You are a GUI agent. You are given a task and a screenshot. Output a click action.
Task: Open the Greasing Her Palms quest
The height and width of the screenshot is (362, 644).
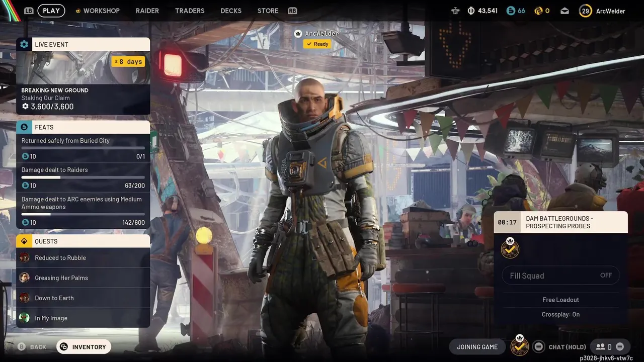[x=83, y=278]
